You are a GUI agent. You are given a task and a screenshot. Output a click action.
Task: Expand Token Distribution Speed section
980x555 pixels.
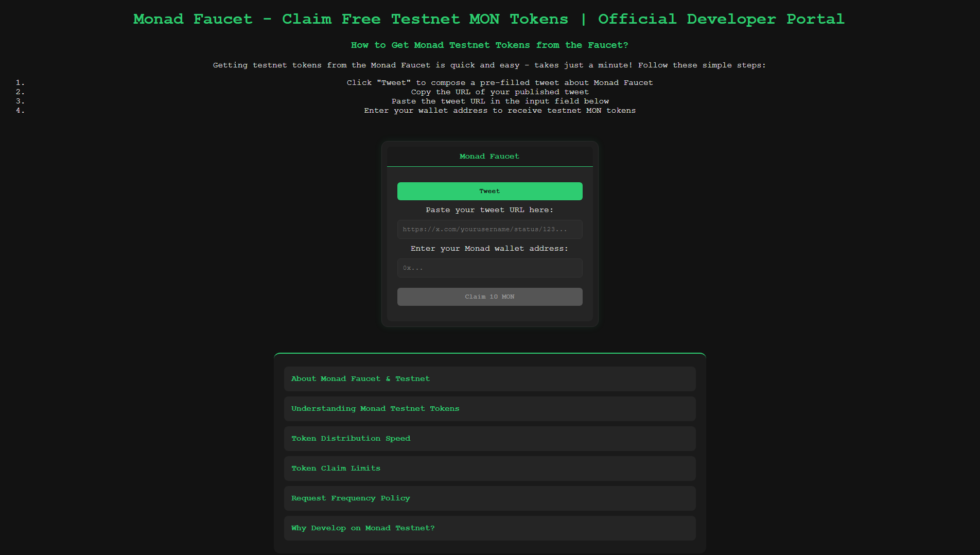[x=489, y=439]
